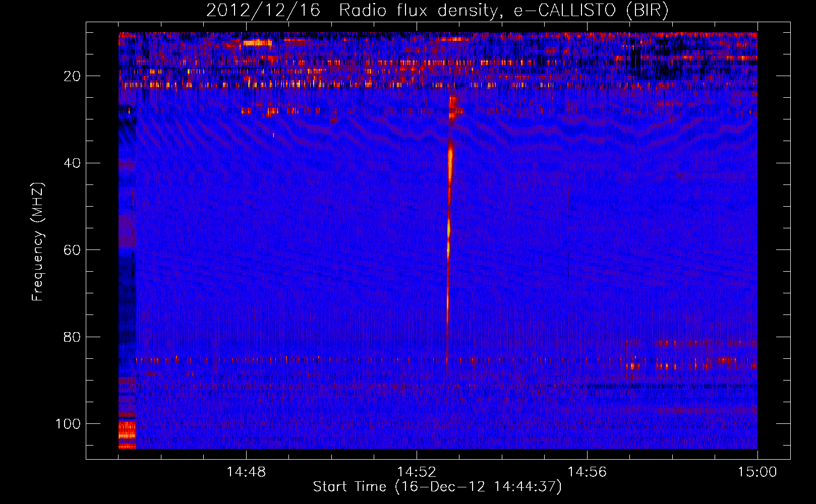Click the 20 frequency axis label
This screenshot has width=816, height=504.
pos(72,76)
